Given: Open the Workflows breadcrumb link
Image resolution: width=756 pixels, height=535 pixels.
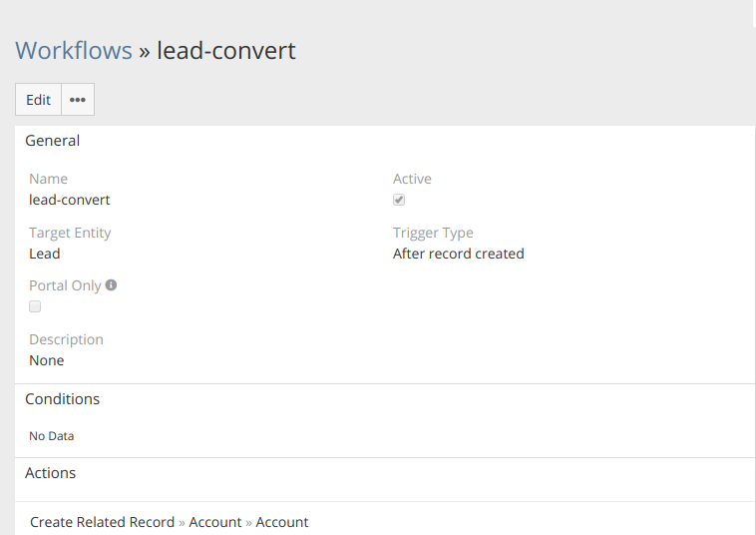Looking at the screenshot, I should point(74,50).
